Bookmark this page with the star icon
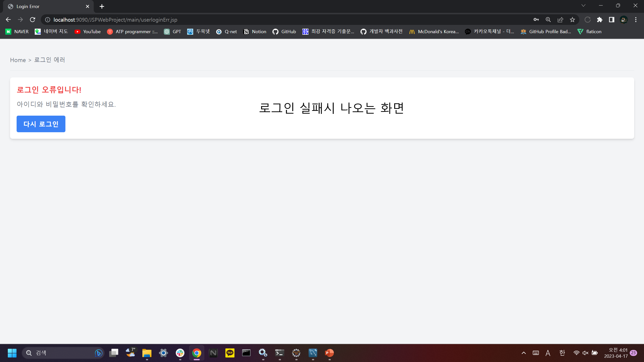The image size is (644, 362). coord(572,20)
